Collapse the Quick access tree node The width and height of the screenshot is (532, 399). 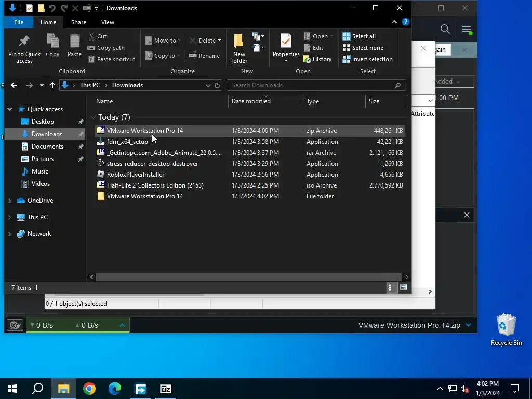click(x=9, y=109)
